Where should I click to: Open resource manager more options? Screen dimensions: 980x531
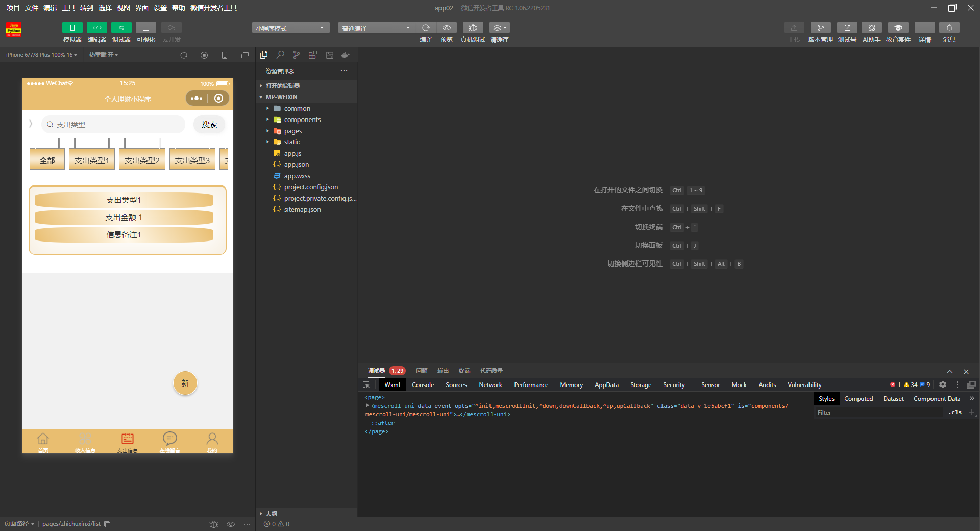344,71
